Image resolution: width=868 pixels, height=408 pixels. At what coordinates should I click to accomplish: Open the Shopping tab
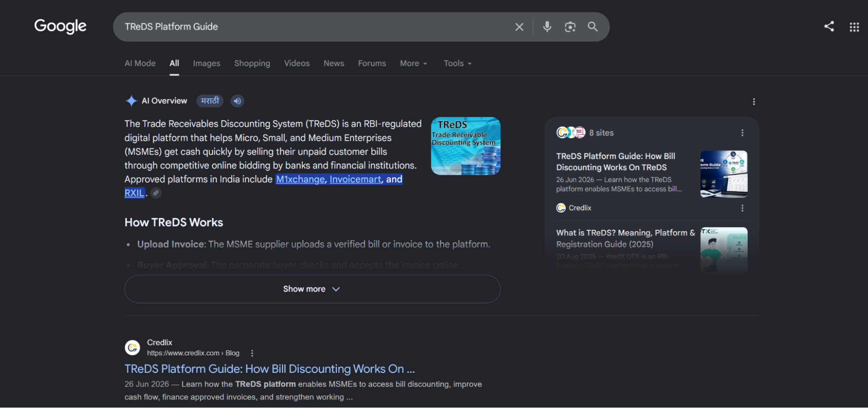coord(252,63)
